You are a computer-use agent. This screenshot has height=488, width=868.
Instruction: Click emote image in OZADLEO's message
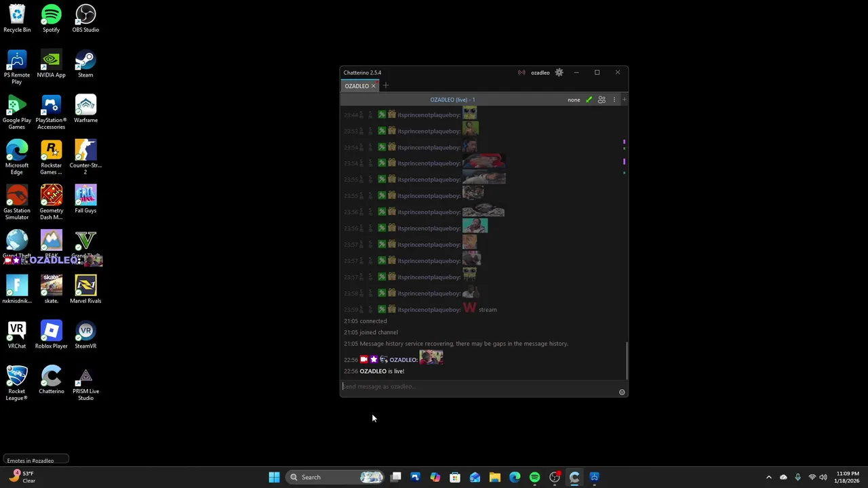click(x=431, y=357)
